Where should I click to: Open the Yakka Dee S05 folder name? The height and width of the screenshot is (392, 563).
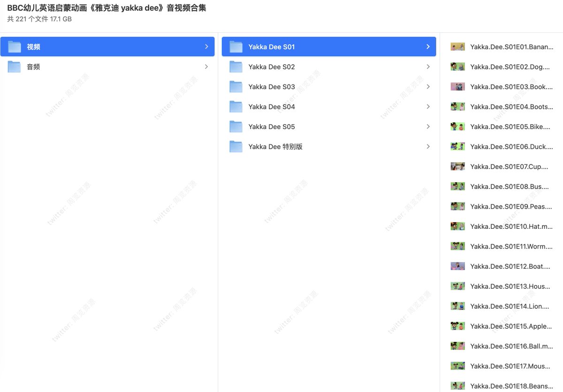click(x=272, y=127)
